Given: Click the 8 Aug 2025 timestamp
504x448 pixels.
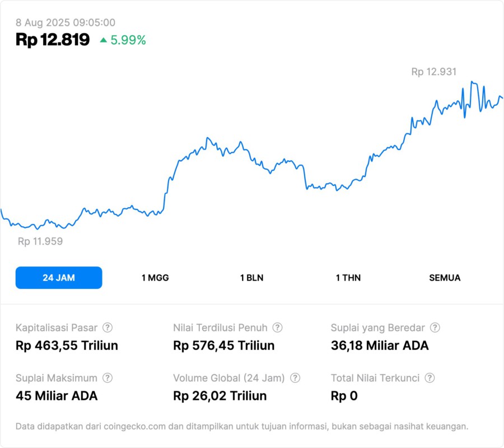Looking at the screenshot, I should click(x=66, y=22).
